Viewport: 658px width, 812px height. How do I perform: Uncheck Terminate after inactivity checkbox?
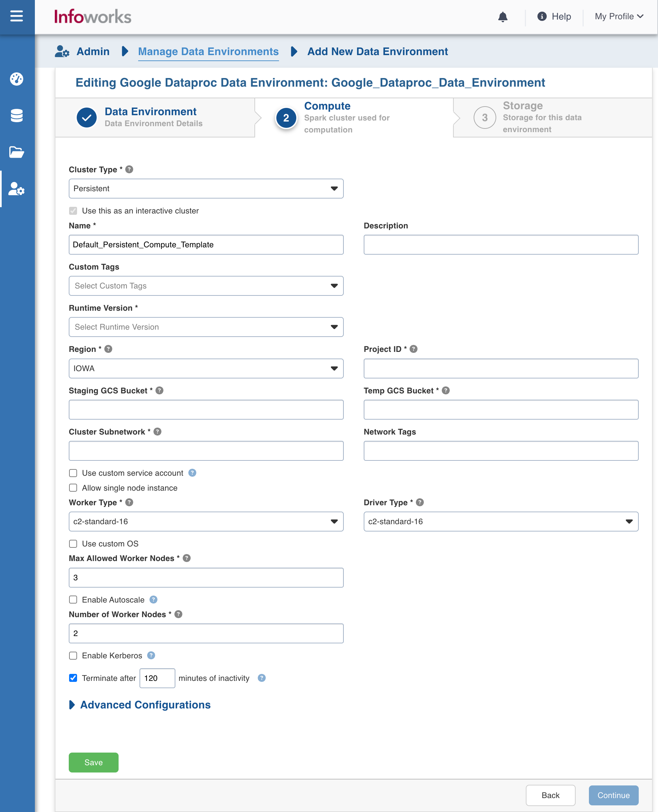pyautogui.click(x=73, y=678)
